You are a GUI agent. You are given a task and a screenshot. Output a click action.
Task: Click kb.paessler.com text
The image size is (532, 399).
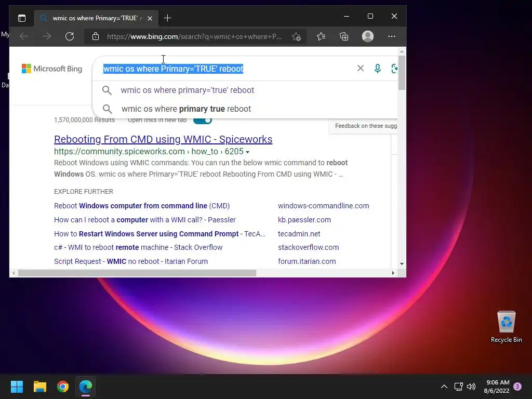[x=304, y=220]
